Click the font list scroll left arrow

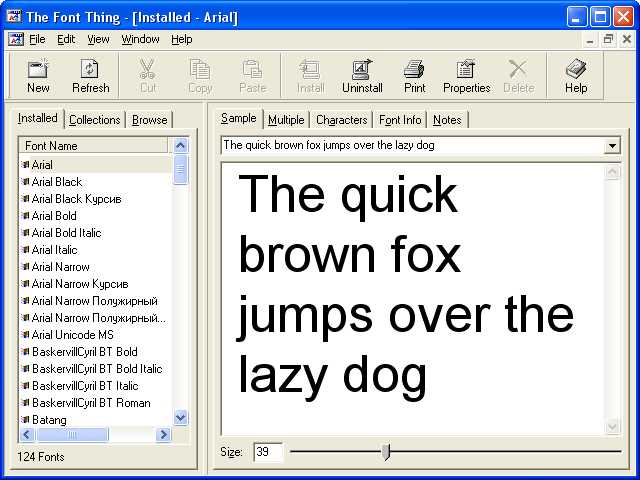click(27, 434)
